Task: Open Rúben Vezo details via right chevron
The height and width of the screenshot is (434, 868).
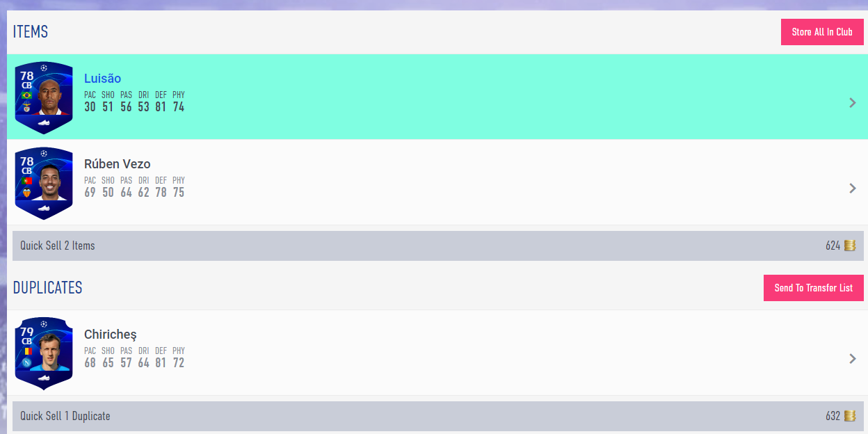Action: coord(853,188)
